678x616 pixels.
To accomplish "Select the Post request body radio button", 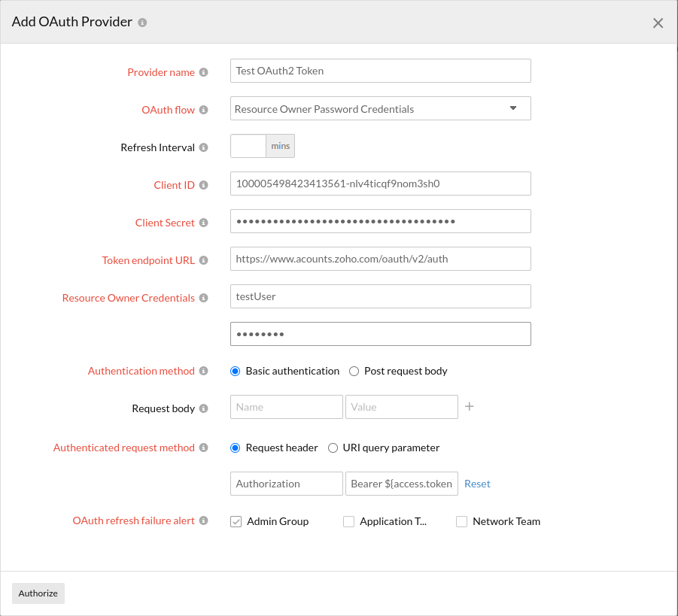I will 354,371.
